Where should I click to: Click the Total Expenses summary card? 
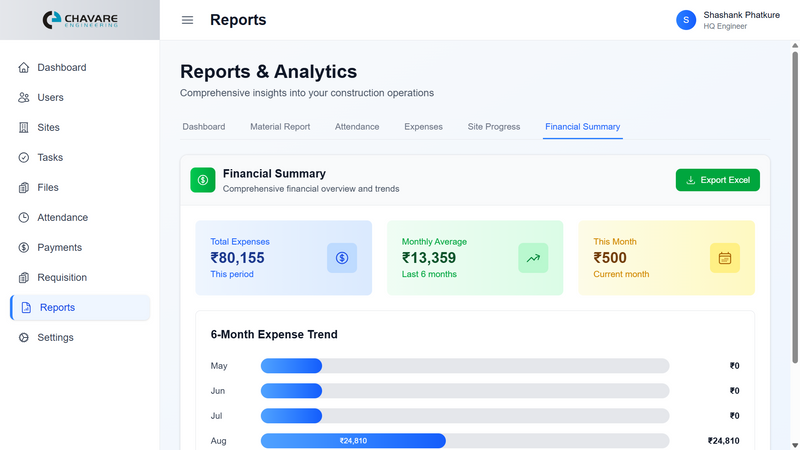pos(283,258)
